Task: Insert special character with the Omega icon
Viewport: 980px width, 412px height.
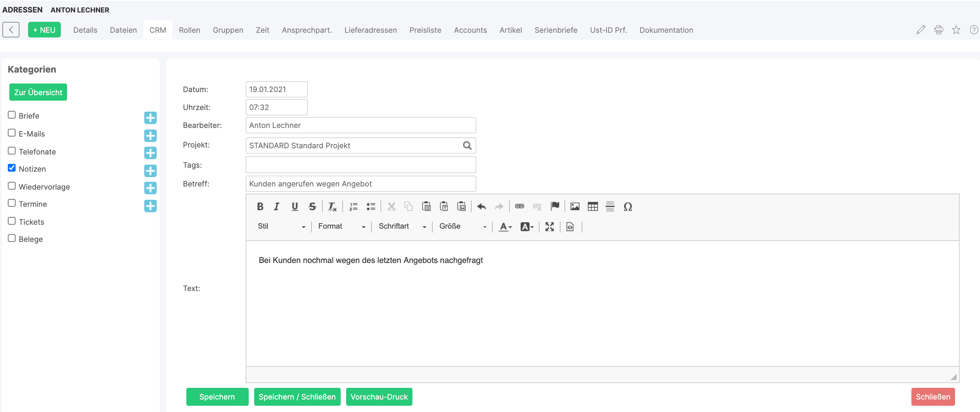Action: point(628,207)
